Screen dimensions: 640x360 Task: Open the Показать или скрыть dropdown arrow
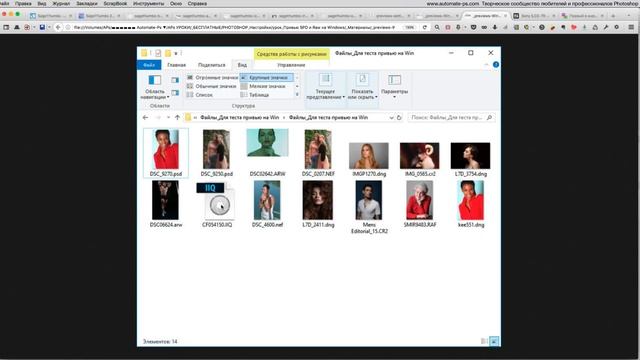[x=376, y=97]
